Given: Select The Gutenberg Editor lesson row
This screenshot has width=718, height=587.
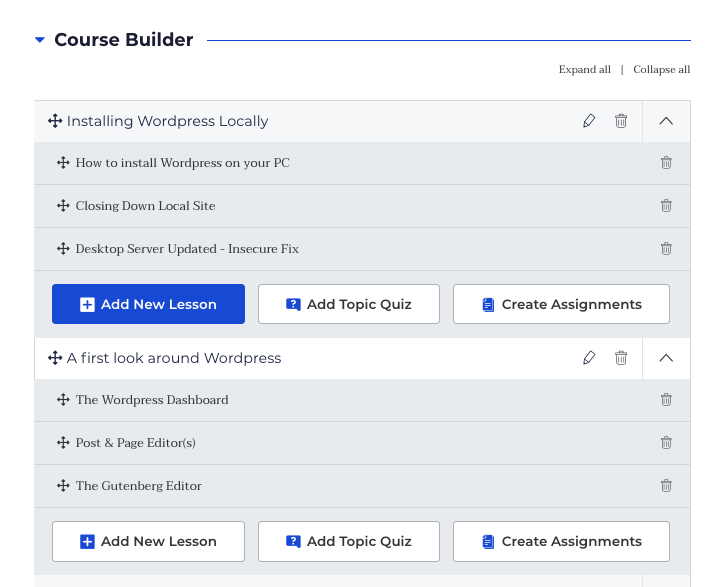Looking at the screenshot, I should coord(362,486).
